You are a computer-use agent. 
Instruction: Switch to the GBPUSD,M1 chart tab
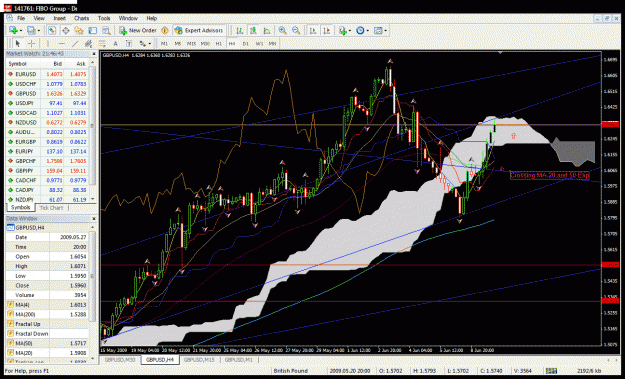[238, 359]
